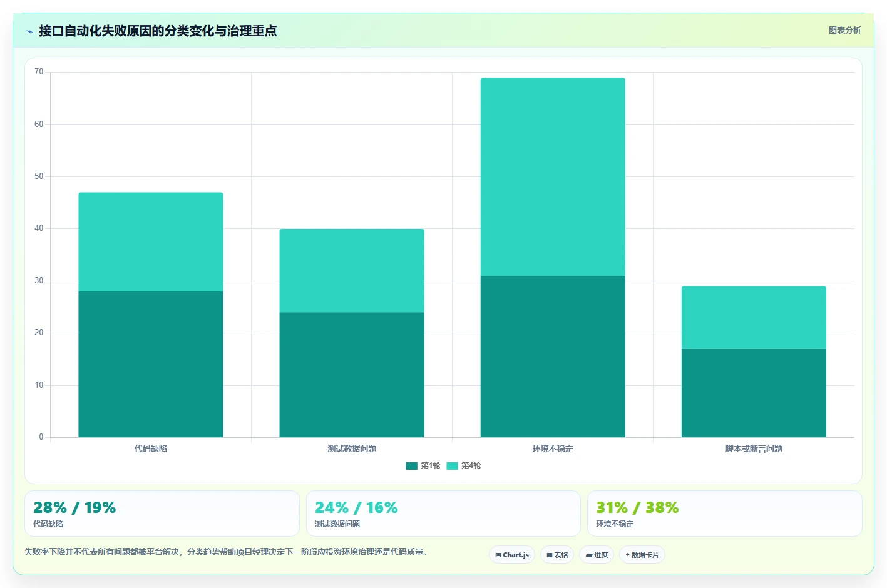The image size is (887, 588).
Task: Select the Chart.js tag
Action: [x=512, y=555]
